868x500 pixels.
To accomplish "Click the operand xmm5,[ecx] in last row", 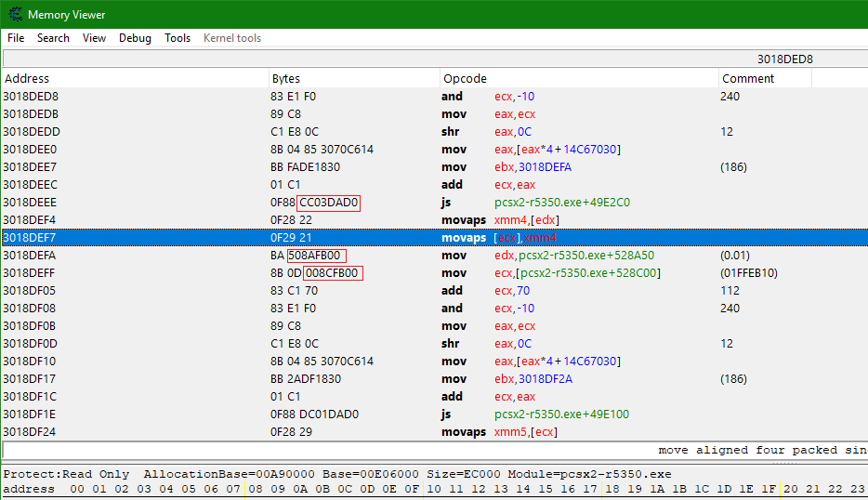I will (x=525, y=432).
